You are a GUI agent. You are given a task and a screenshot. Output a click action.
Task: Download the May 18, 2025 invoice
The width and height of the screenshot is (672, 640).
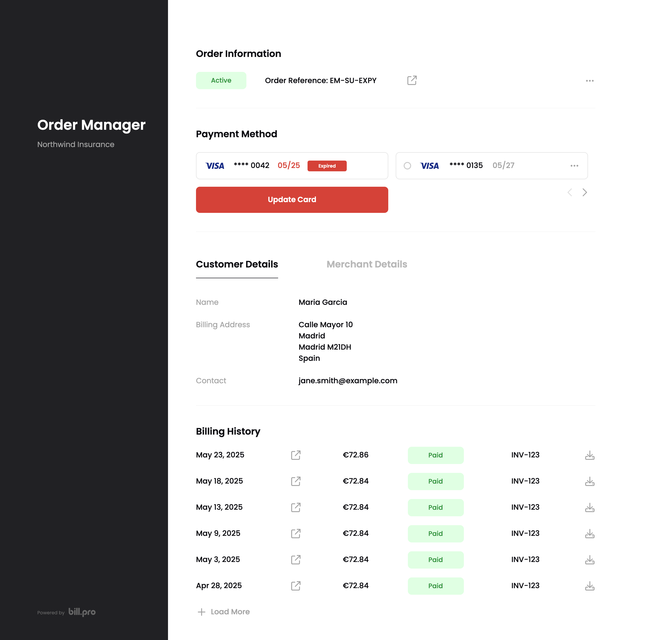(x=589, y=481)
